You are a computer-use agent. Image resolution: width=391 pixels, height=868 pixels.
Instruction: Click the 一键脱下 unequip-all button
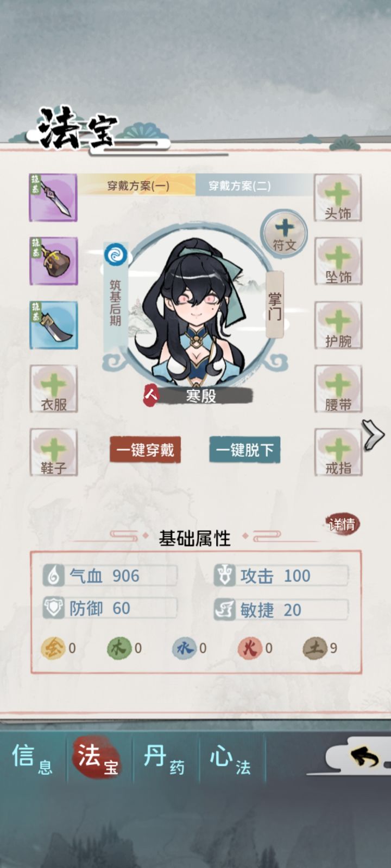point(245,450)
